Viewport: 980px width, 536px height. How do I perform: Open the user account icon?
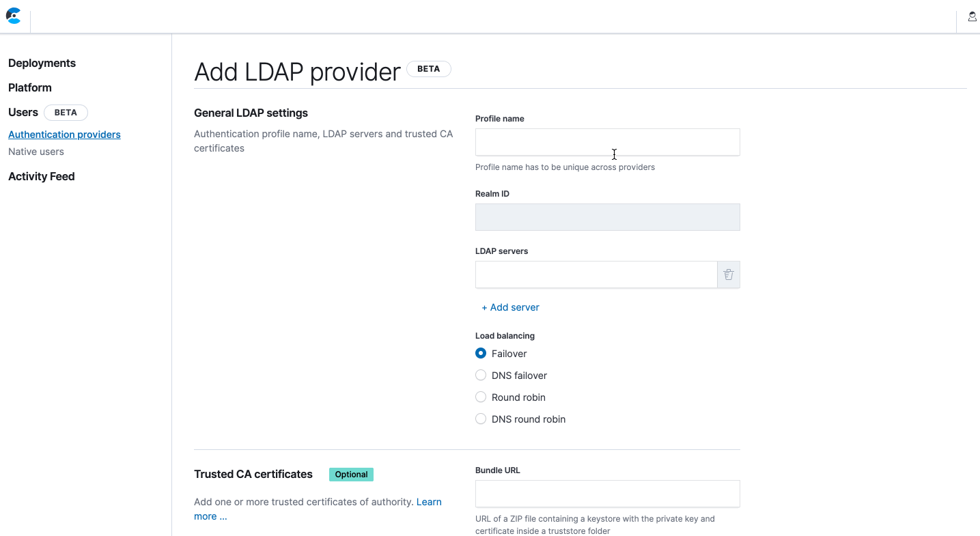pos(972,17)
